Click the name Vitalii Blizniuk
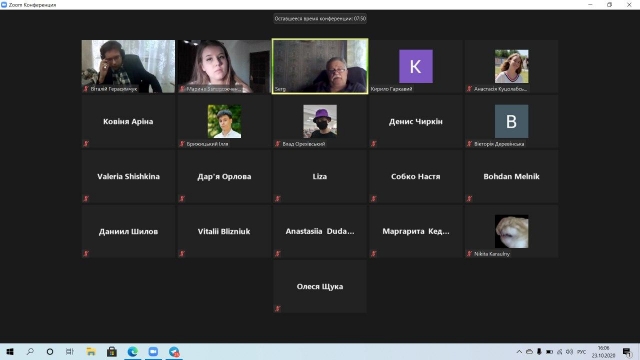This screenshot has height=360, width=640. click(x=224, y=231)
